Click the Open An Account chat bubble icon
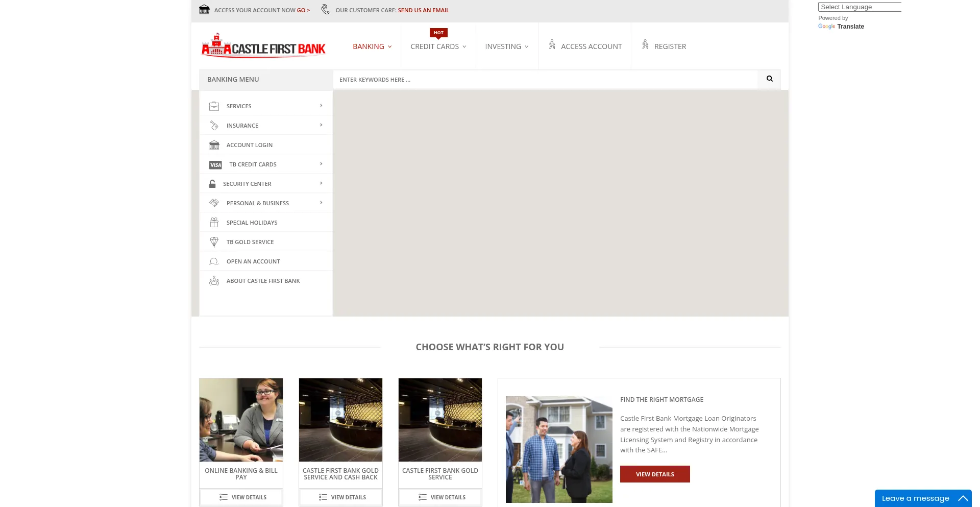This screenshot has height=507, width=980. pyautogui.click(x=213, y=261)
